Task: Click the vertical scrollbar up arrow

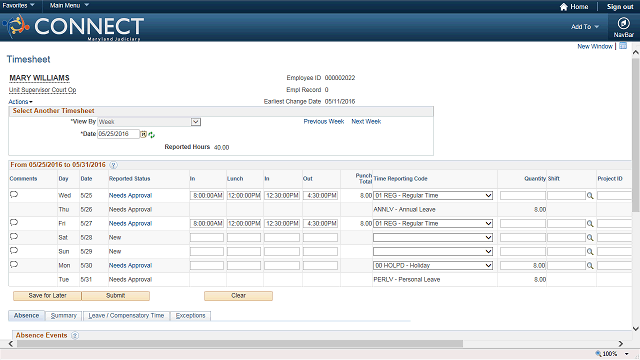Action: [636, 52]
